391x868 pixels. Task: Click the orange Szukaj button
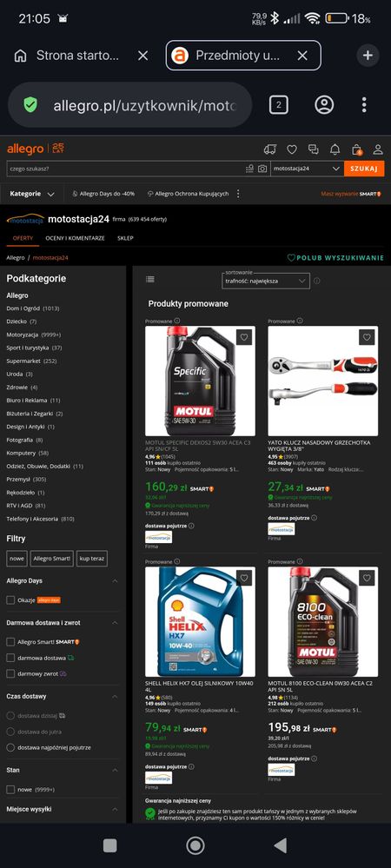click(364, 169)
